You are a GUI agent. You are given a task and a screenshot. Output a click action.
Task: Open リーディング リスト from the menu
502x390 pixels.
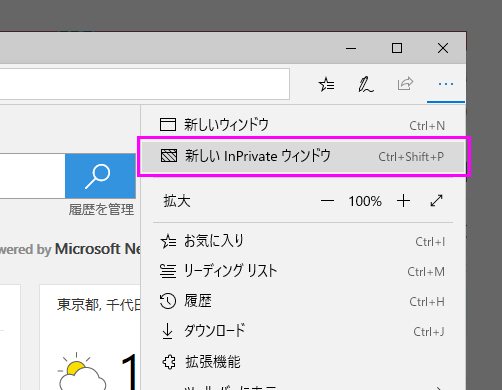click(x=303, y=271)
